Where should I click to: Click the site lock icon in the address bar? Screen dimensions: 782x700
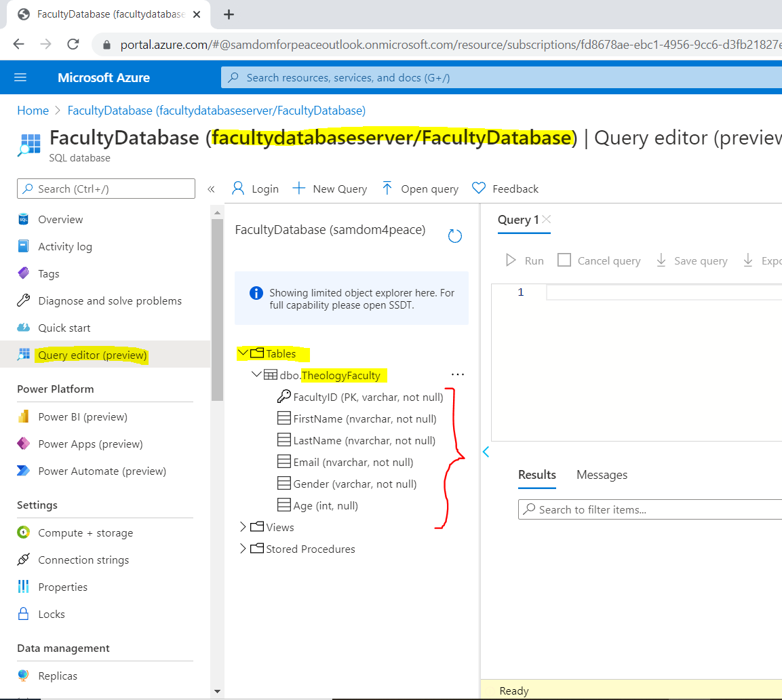(106, 45)
